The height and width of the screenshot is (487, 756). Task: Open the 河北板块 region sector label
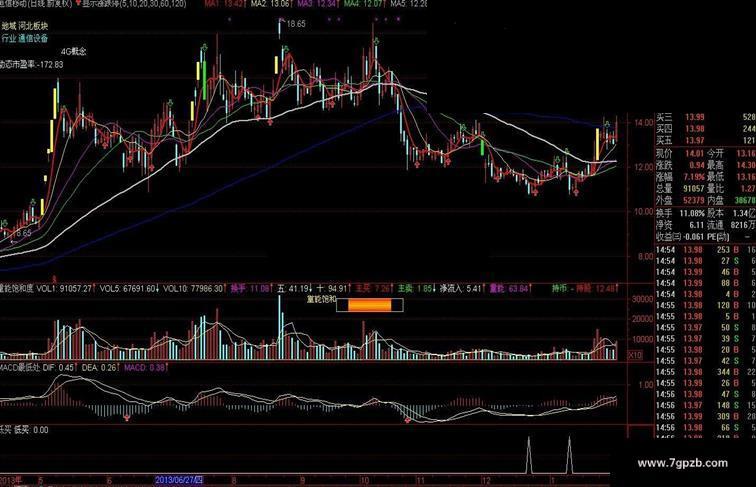coord(33,26)
